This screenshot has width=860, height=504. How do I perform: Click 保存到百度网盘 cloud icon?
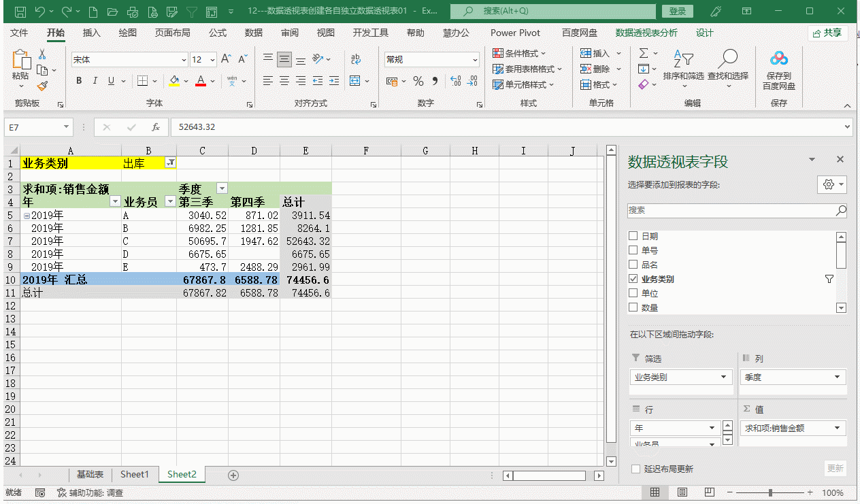pos(779,70)
